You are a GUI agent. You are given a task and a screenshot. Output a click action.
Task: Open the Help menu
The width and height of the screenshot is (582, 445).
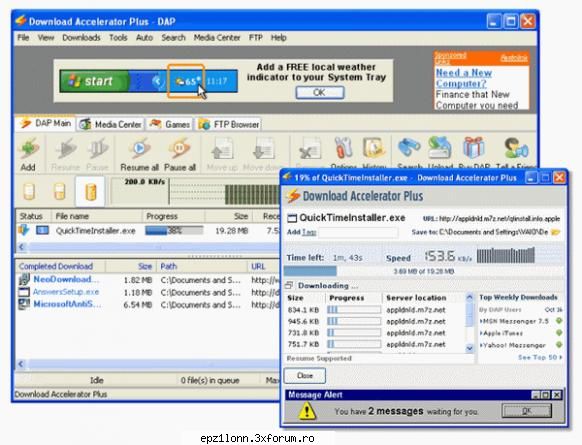(278, 37)
